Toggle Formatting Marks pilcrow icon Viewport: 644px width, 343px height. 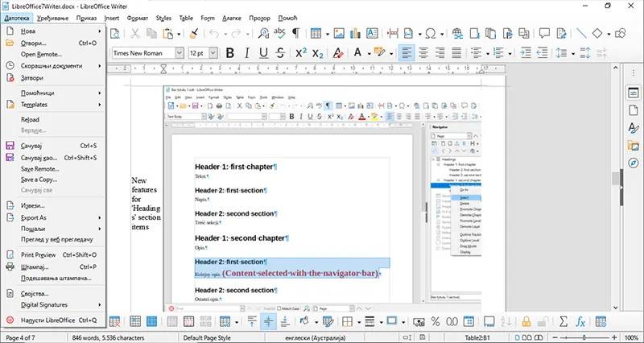(x=295, y=33)
